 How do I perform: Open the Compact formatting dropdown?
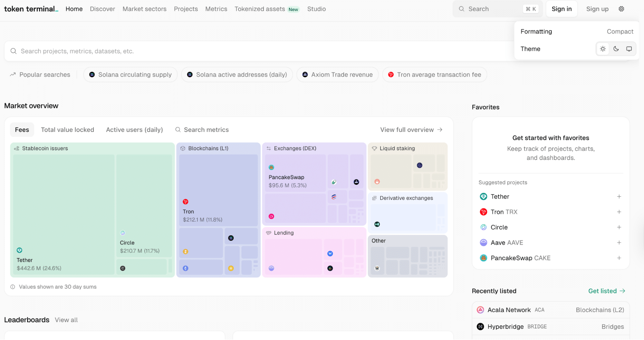click(620, 32)
